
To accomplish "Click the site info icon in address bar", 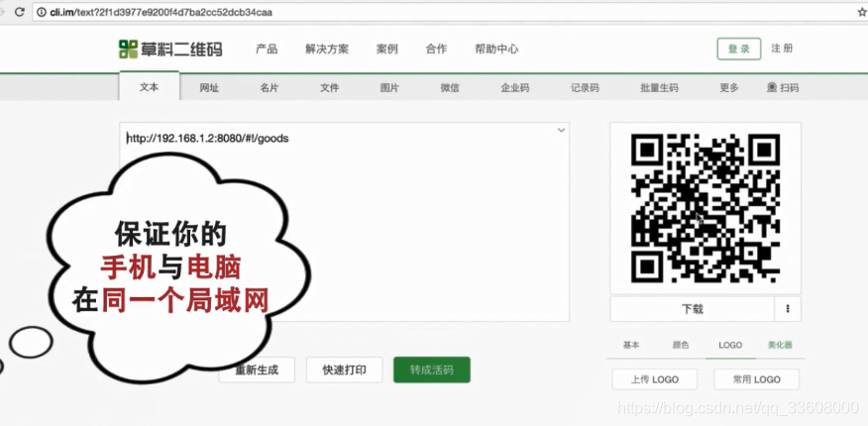I will point(42,12).
